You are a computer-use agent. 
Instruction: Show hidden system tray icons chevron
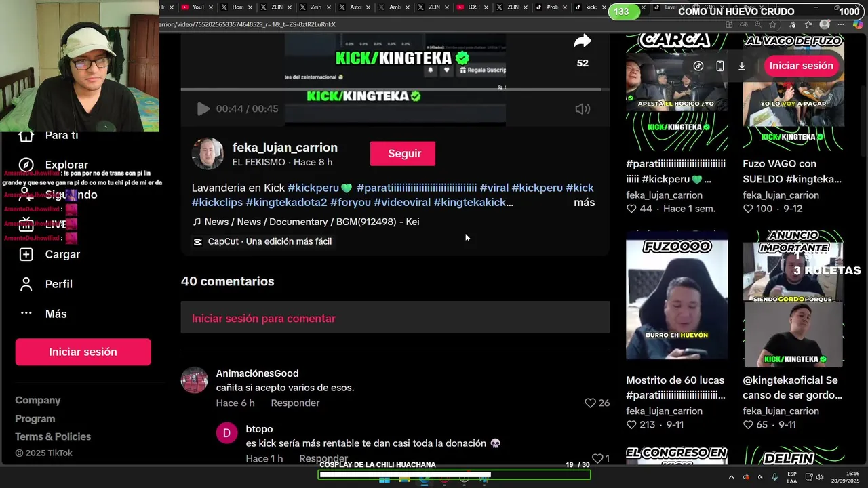coord(731,477)
